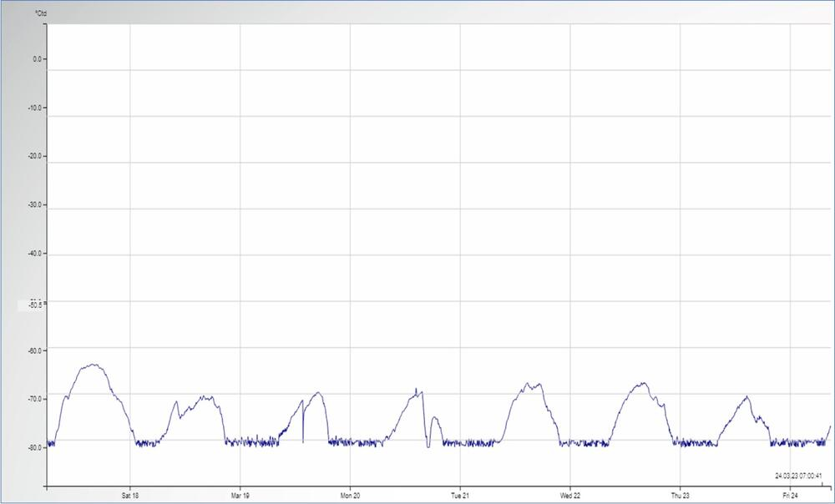Select the -10.0 tick label on the axis
This screenshot has width=835, height=504.
click(36, 108)
